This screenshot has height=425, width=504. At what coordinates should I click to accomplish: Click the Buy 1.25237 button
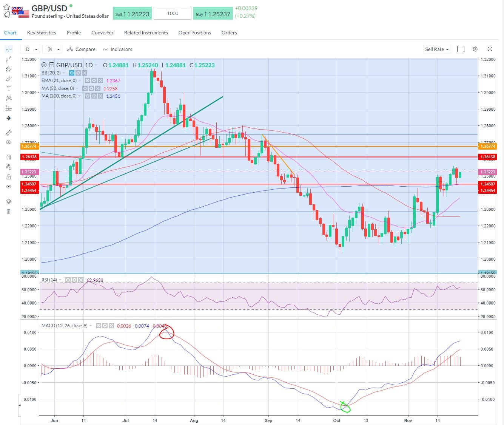click(213, 13)
